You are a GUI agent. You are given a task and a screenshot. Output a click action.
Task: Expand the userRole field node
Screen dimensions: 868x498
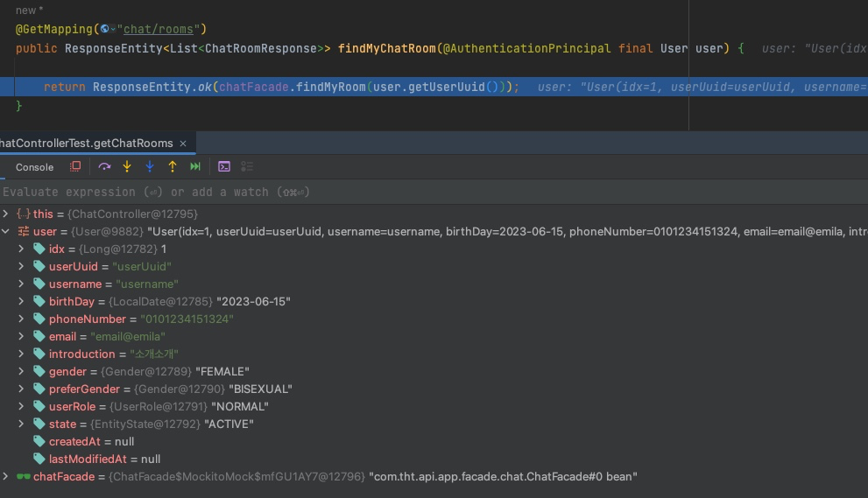click(21, 407)
